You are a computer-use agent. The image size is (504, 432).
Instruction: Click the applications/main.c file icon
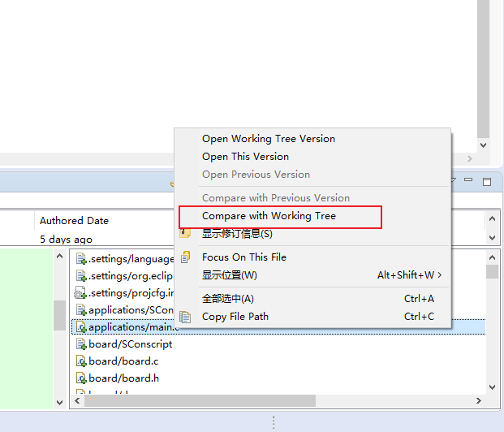[81, 327]
